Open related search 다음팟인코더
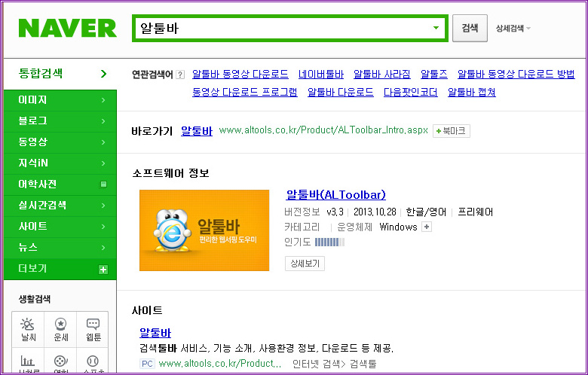588x375 pixels. [x=411, y=92]
